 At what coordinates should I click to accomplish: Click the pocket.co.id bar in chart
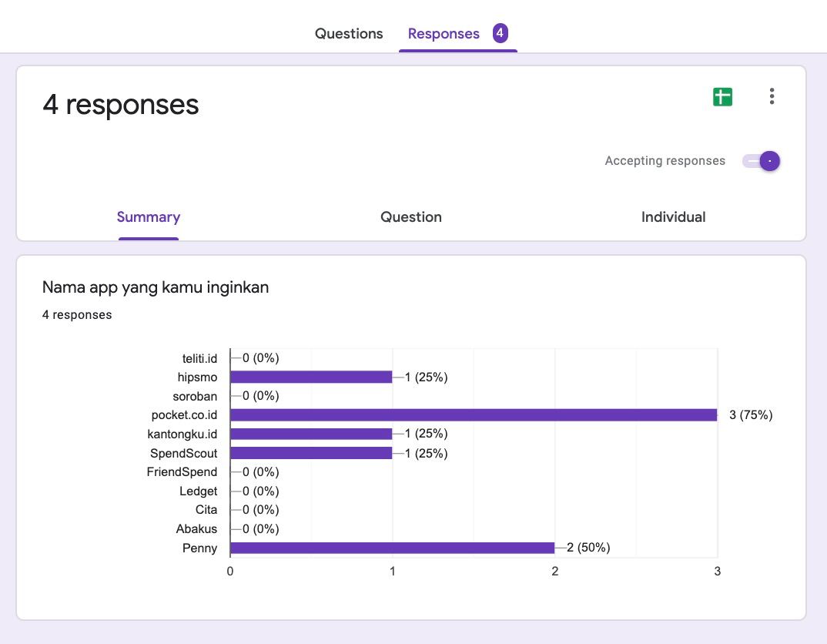tap(474, 415)
